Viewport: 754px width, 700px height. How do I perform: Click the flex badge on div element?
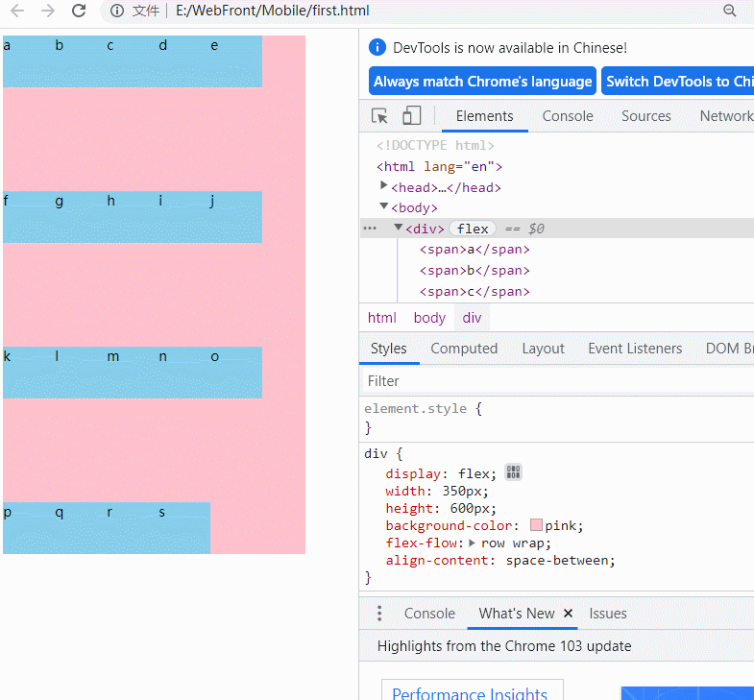473,229
